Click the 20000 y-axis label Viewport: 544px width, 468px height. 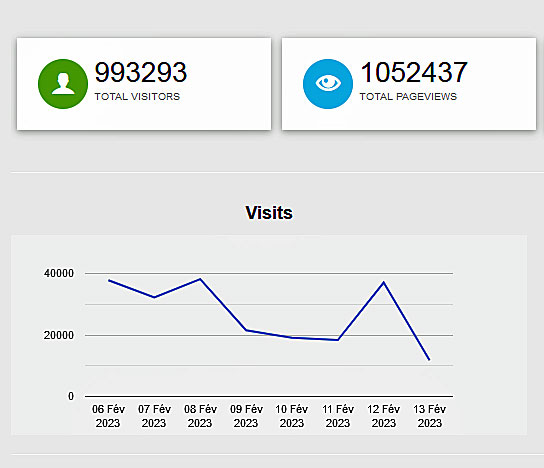click(x=59, y=335)
